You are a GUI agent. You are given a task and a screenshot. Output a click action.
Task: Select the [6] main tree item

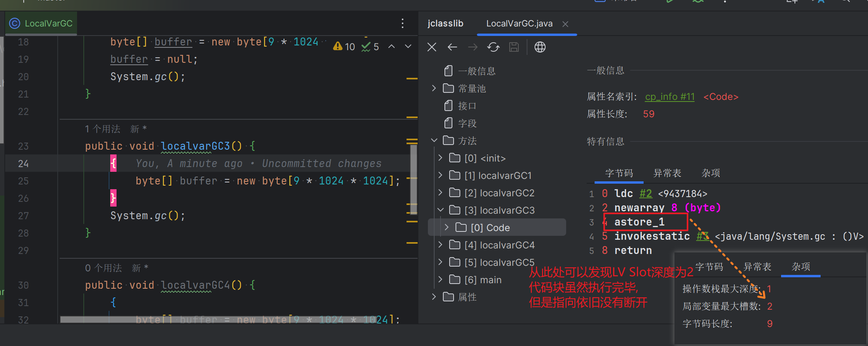click(x=476, y=280)
